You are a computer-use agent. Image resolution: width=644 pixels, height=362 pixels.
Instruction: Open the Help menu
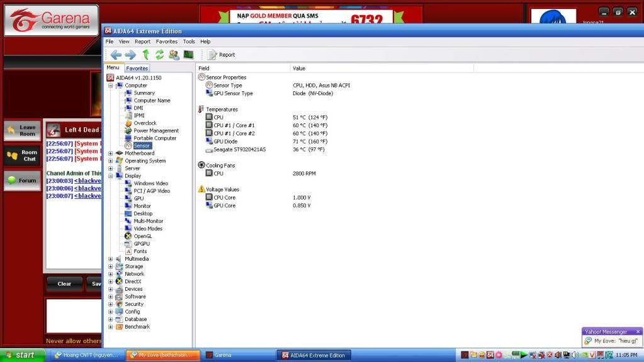click(x=205, y=42)
